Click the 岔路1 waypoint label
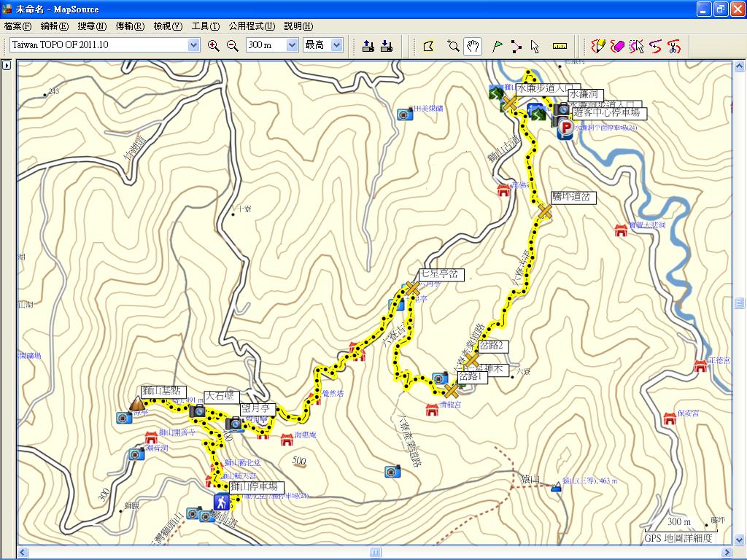 (473, 376)
